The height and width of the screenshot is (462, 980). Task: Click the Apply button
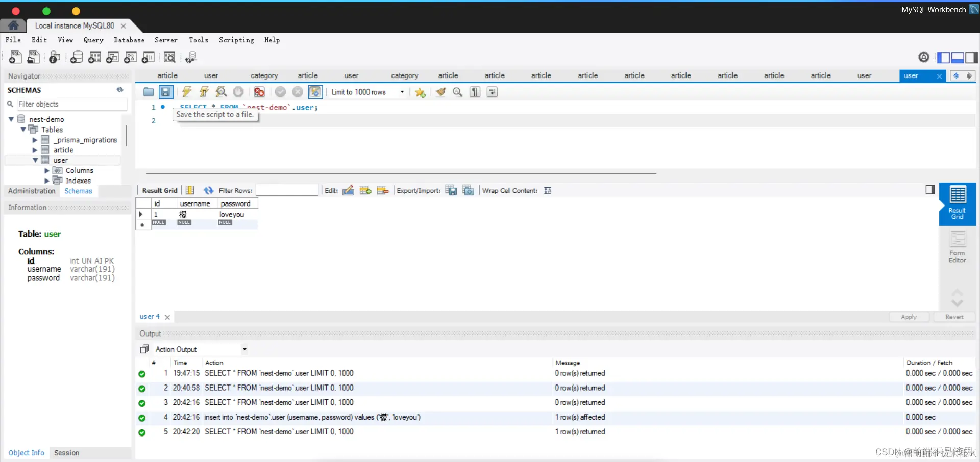coord(909,317)
